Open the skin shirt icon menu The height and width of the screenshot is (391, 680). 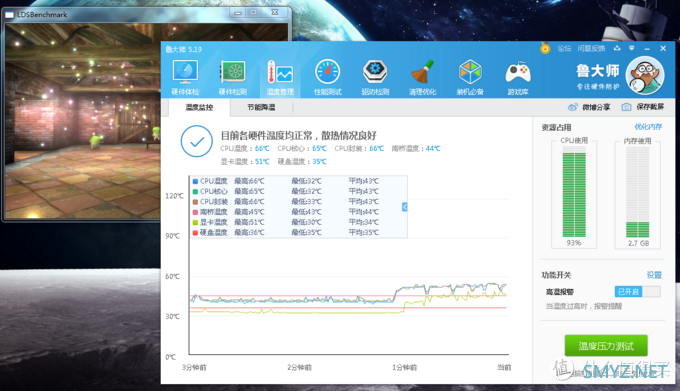(x=617, y=48)
